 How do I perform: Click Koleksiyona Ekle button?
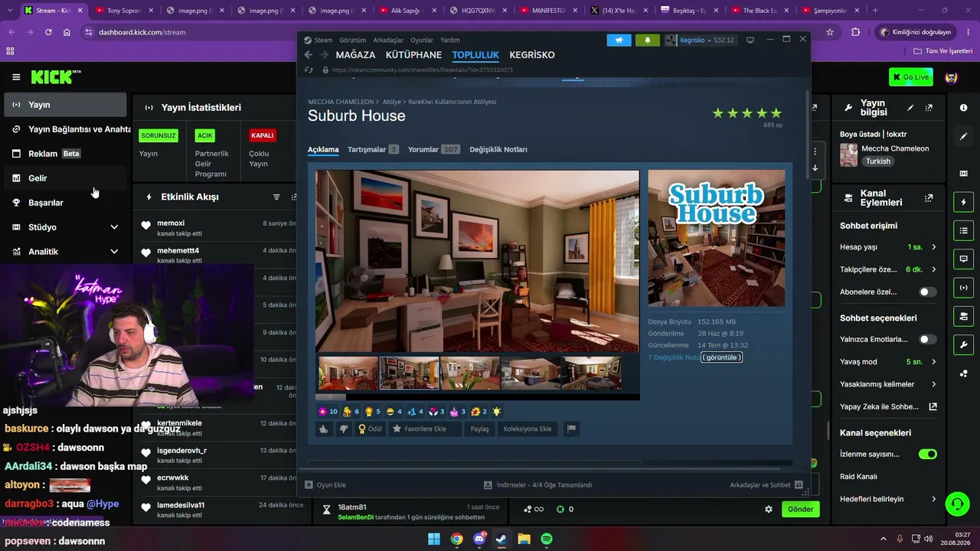tap(528, 429)
